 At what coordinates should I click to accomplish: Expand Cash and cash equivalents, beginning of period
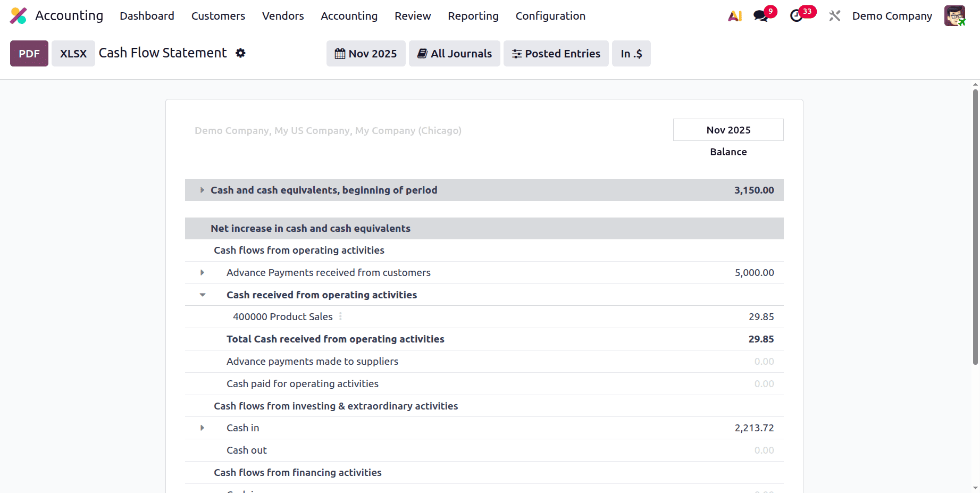(202, 190)
